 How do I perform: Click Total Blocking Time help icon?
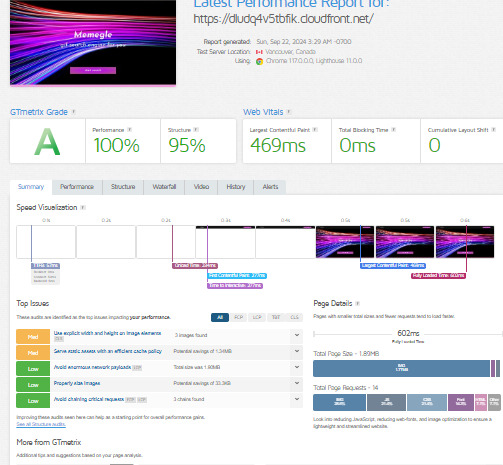pyautogui.click(x=394, y=130)
